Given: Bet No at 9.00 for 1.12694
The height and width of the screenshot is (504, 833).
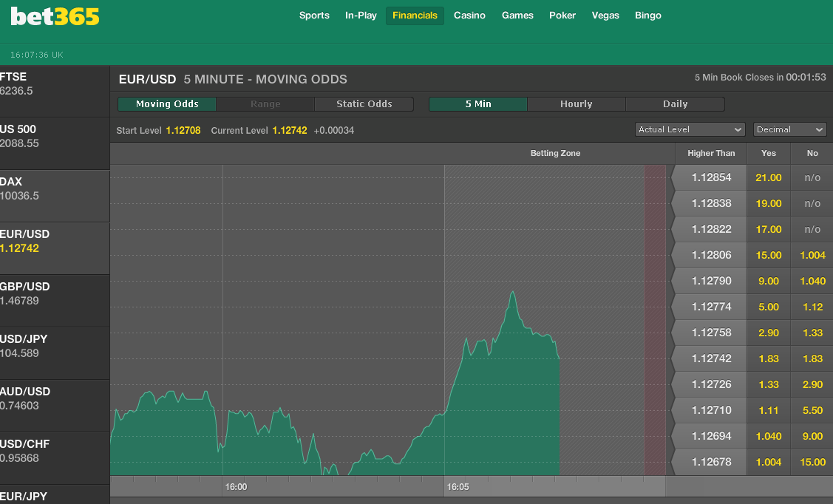Looking at the screenshot, I should click(812, 436).
